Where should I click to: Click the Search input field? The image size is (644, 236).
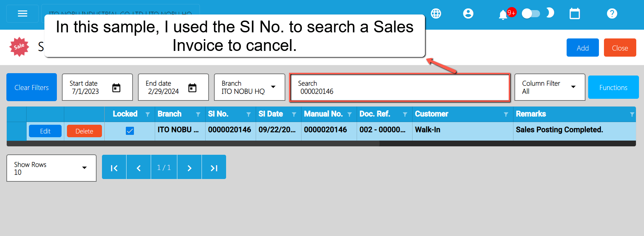click(400, 88)
